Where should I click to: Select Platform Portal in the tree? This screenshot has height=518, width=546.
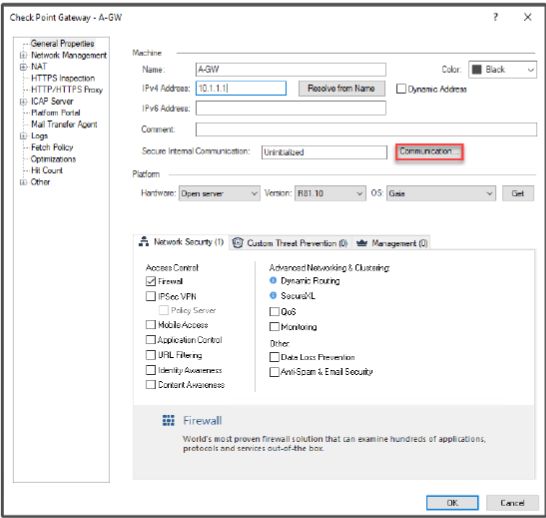click(55, 112)
